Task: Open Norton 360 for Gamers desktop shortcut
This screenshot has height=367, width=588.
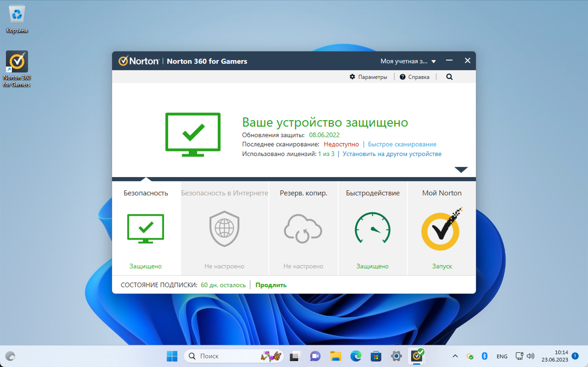Action: pos(17,69)
